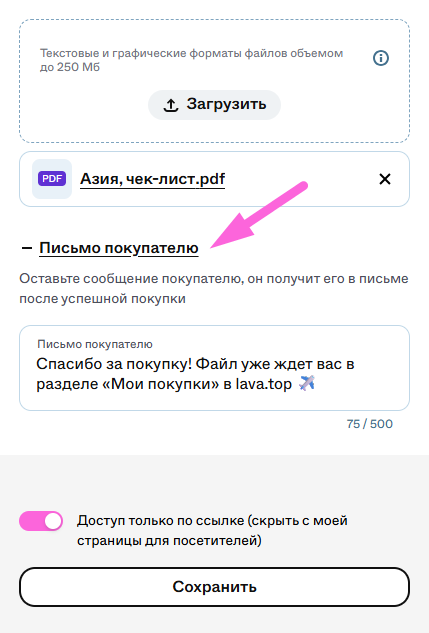Screen dimensions: 429x633
Task: Toggle the Доступ только по ссылке switch
Action: coord(41,521)
